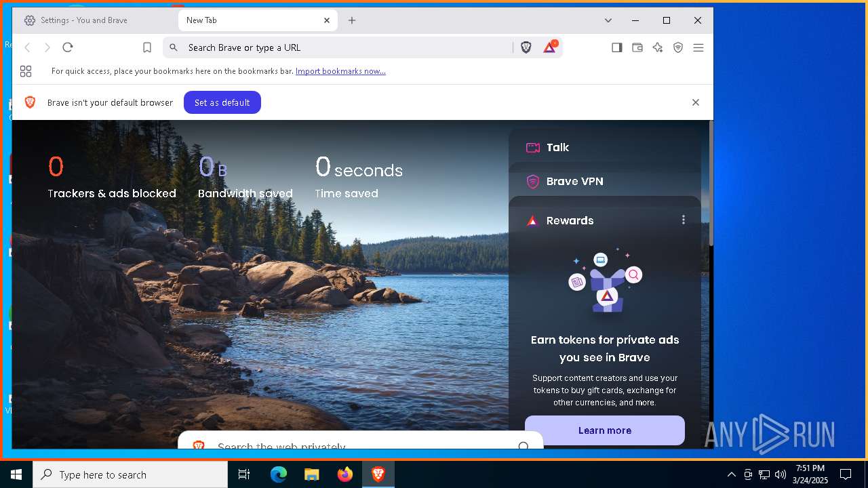
Task: Click Brave icon in the taskbar
Action: point(378,474)
